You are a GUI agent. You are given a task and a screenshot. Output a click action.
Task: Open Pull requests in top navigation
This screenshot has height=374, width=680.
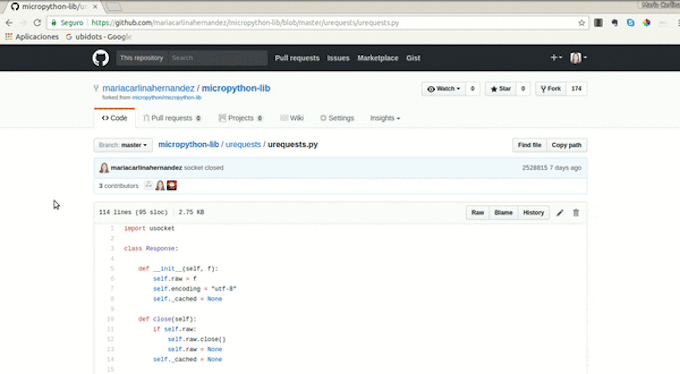[x=297, y=58]
